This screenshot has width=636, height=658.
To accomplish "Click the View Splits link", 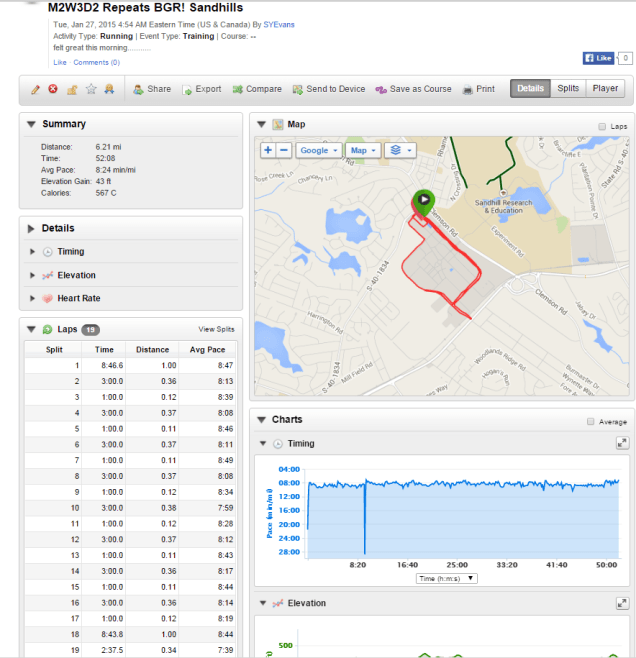I will point(216,329).
